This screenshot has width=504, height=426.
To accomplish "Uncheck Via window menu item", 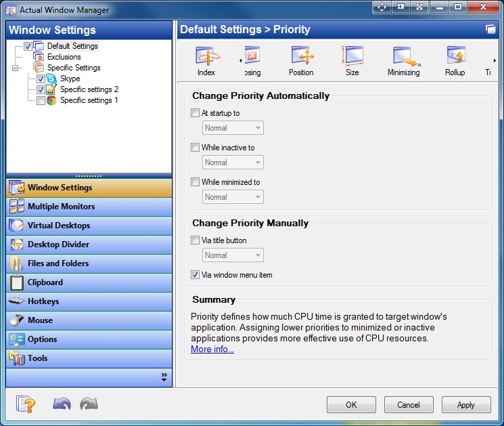I will [x=195, y=275].
